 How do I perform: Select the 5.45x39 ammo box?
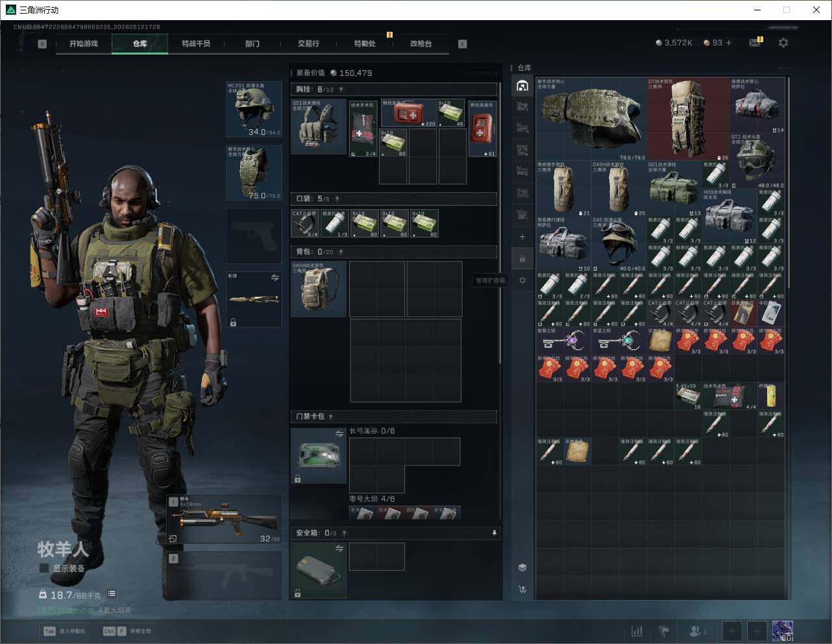point(688,396)
